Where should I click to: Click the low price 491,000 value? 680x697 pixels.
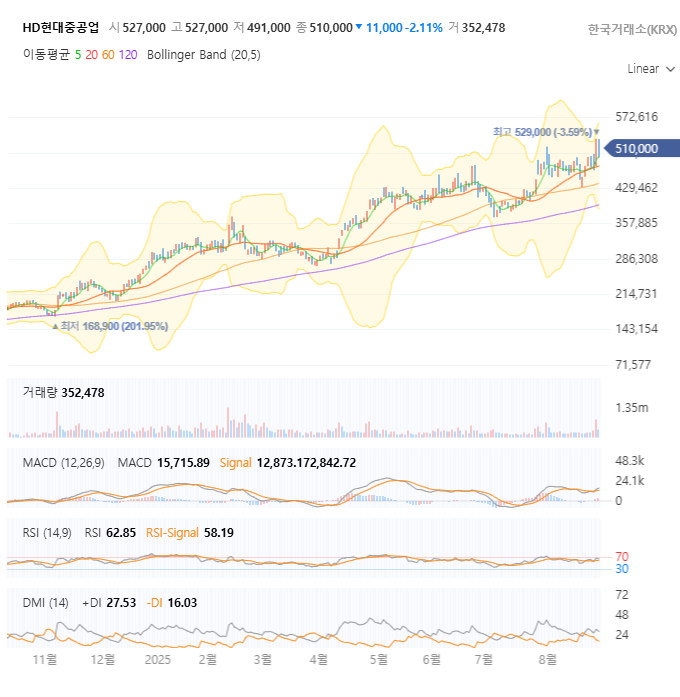pyautogui.click(x=268, y=28)
